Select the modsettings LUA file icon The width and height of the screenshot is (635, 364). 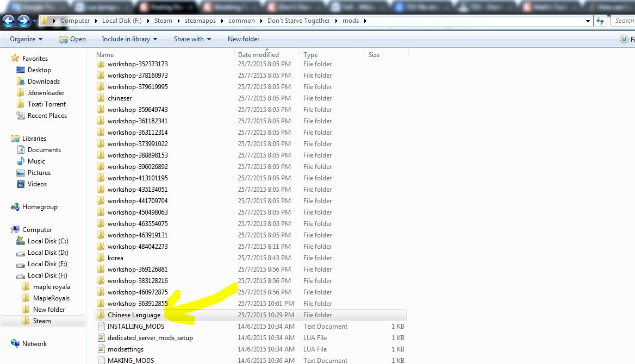[x=101, y=349]
